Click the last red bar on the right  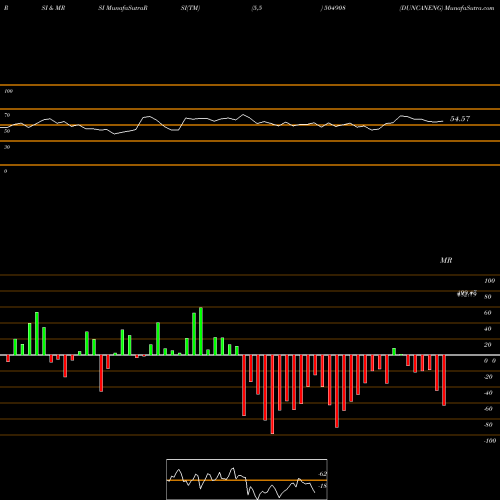point(444,380)
